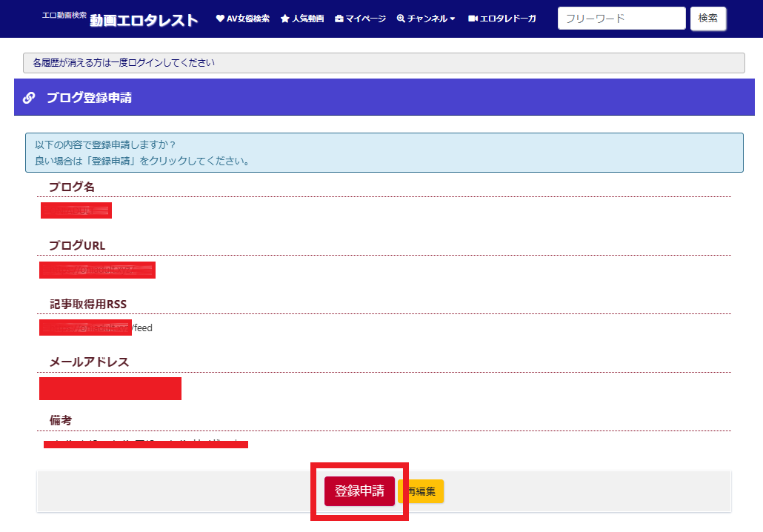This screenshot has height=532, width=763.
Task: Go to the 人気動画 menu item
Action: pos(307,19)
